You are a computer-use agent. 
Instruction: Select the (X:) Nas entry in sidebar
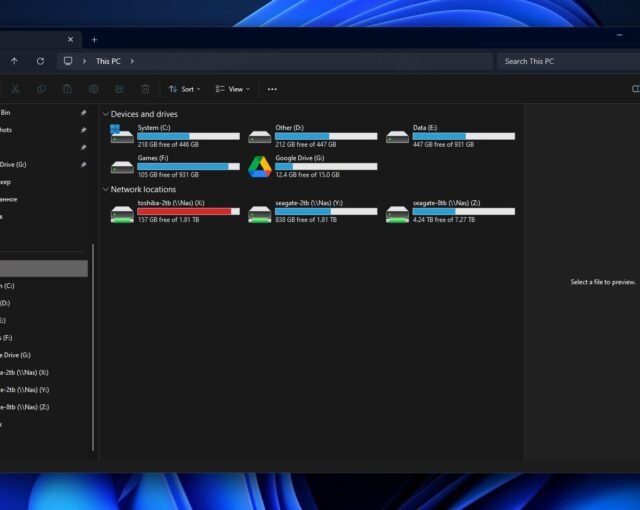44,373
